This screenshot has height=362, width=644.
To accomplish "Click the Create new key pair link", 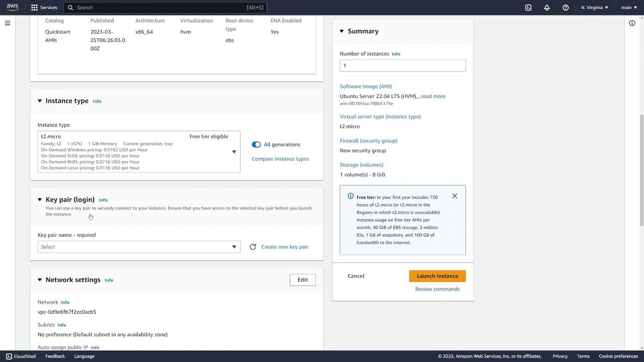I will 285,247.
